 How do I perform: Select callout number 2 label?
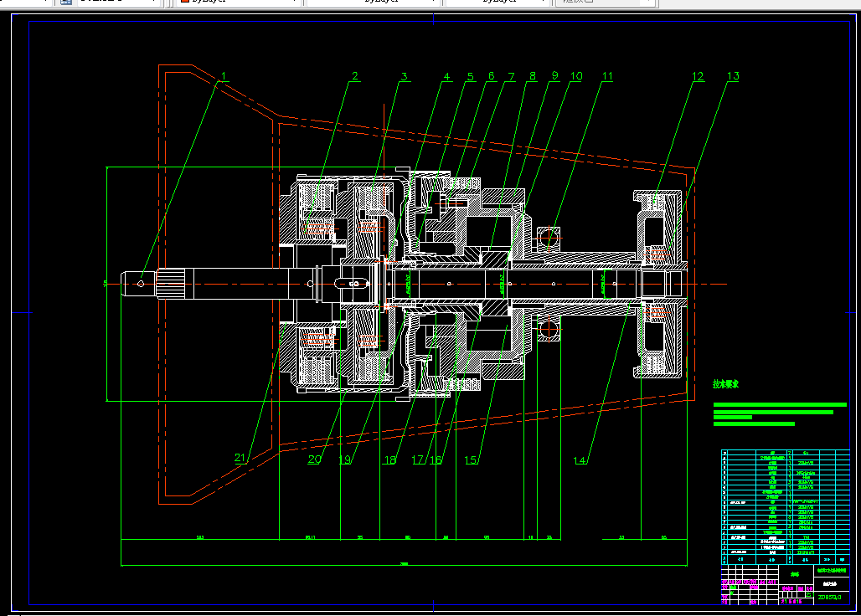(x=355, y=76)
